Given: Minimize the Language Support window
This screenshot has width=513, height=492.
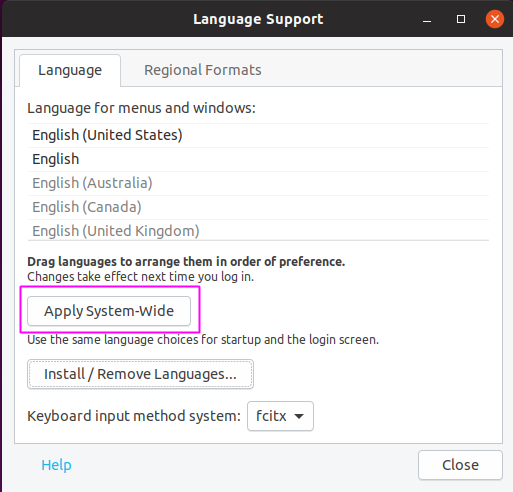Looking at the screenshot, I should click(x=427, y=19).
